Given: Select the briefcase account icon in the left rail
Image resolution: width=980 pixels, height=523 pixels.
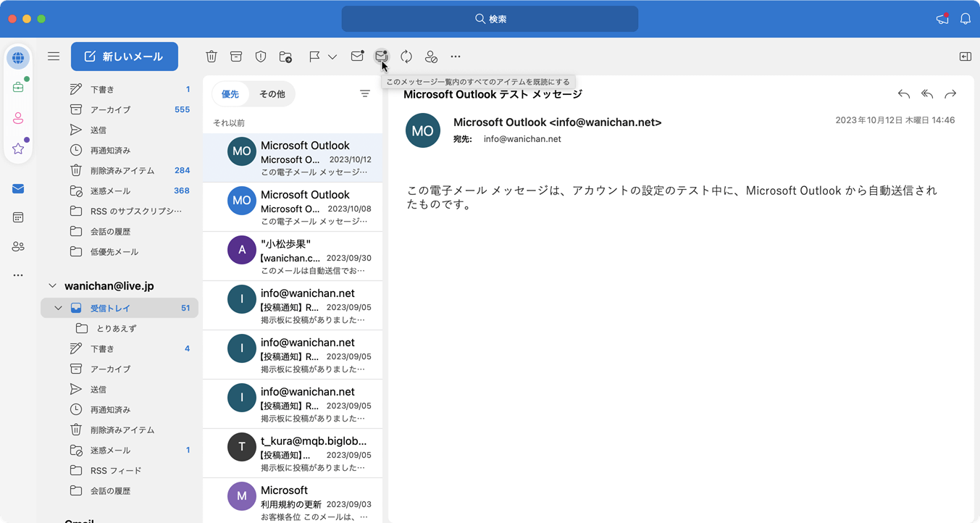Looking at the screenshot, I should (x=18, y=88).
